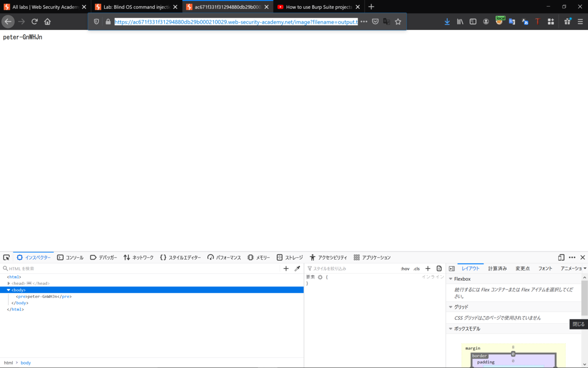The image size is (588, 368).
Task: Open the コンソール devtools tab
Action: click(70, 258)
